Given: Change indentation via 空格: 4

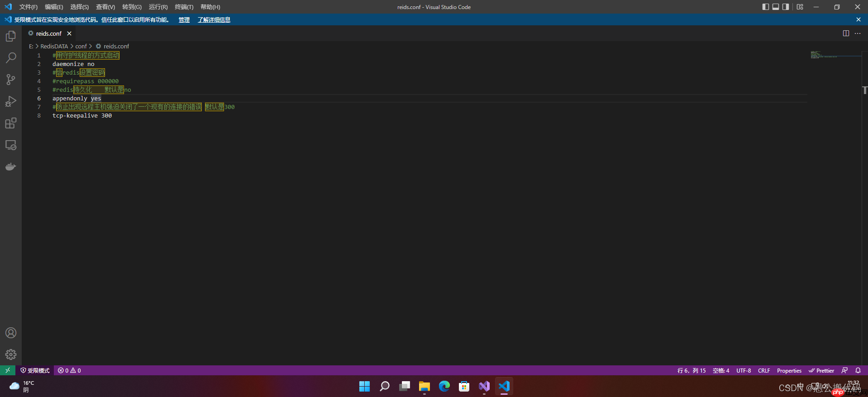Looking at the screenshot, I should click(721, 370).
